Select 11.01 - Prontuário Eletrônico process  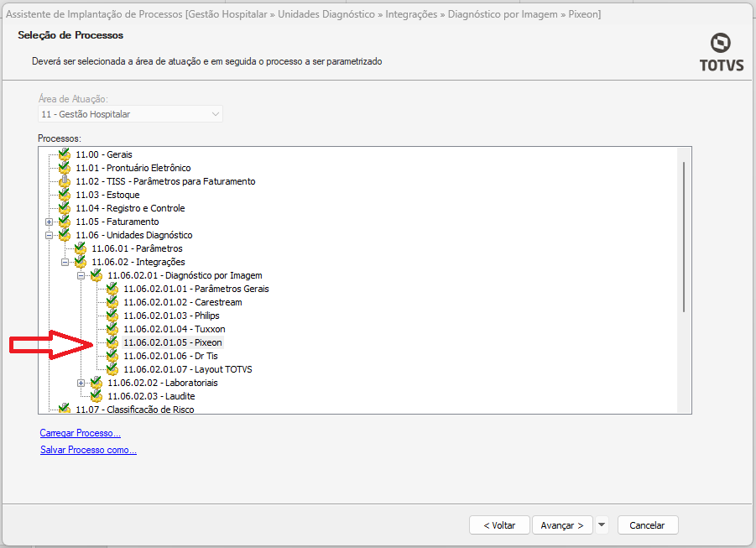coord(133,168)
